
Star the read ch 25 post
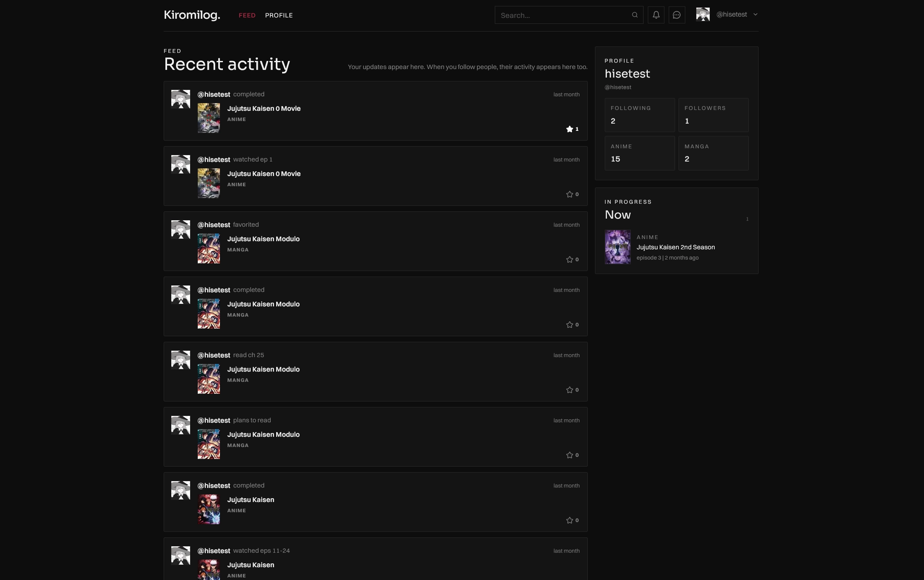click(x=572, y=390)
